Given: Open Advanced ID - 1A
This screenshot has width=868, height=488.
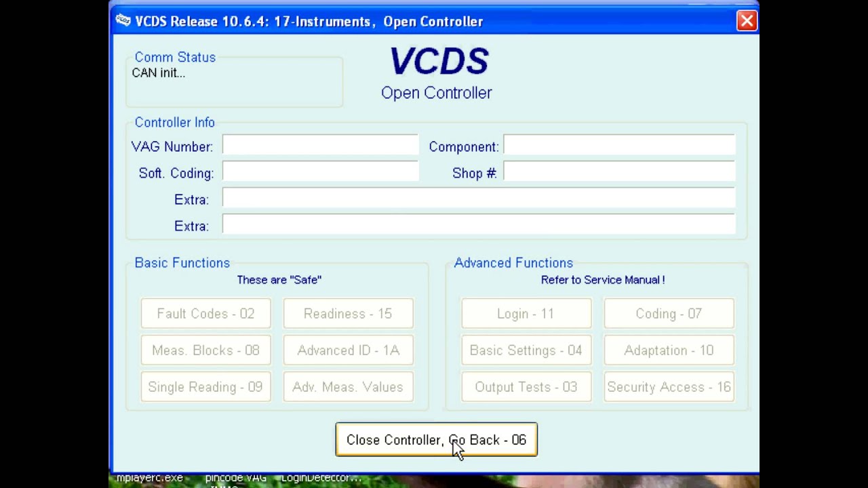Looking at the screenshot, I should point(348,350).
